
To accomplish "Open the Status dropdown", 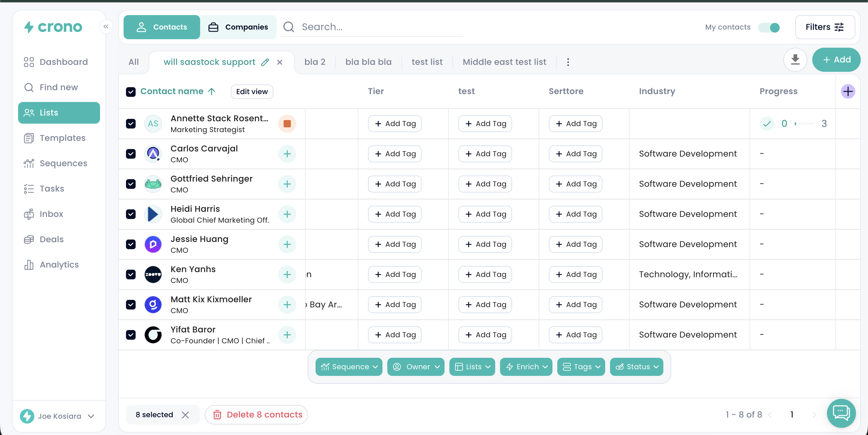I will (x=637, y=367).
